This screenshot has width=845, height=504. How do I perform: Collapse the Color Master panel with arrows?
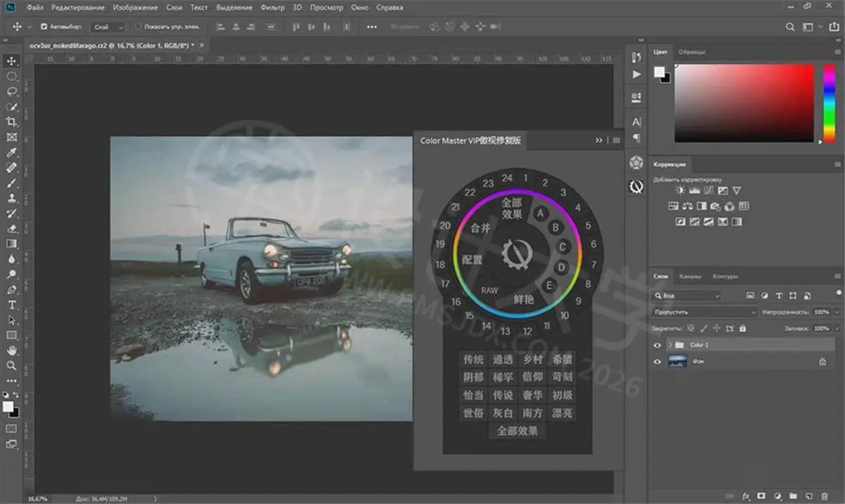[x=599, y=140]
